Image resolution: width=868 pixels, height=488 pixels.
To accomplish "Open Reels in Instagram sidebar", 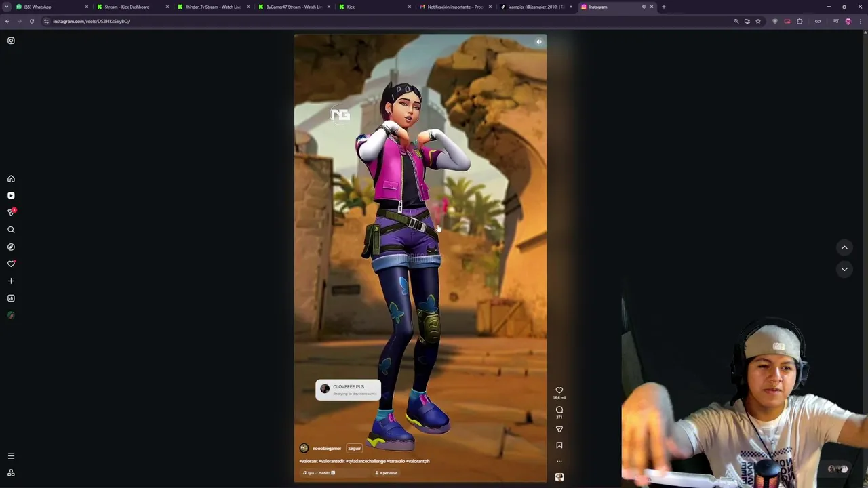I will [x=11, y=196].
